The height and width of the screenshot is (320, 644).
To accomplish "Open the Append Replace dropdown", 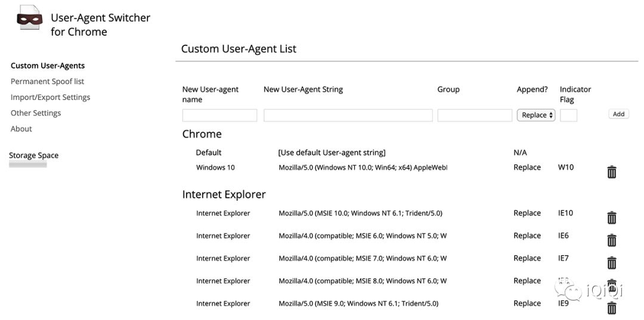I will [x=536, y=115].
